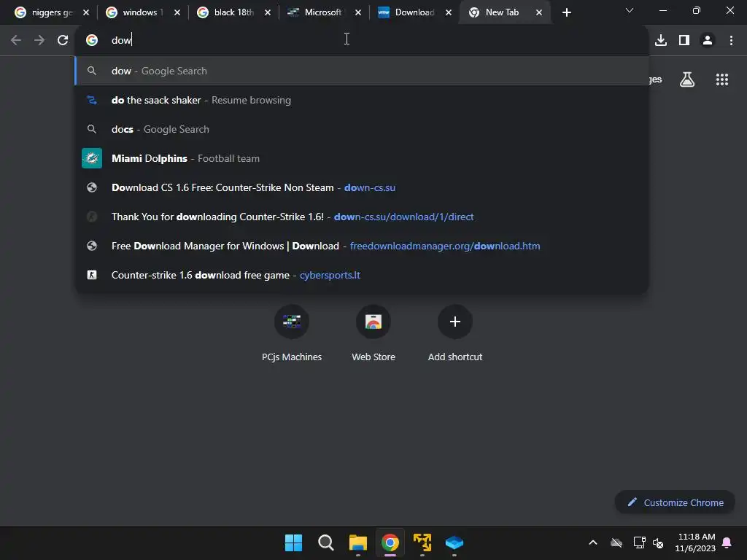Open the Windows Start menu

point(293,542)
